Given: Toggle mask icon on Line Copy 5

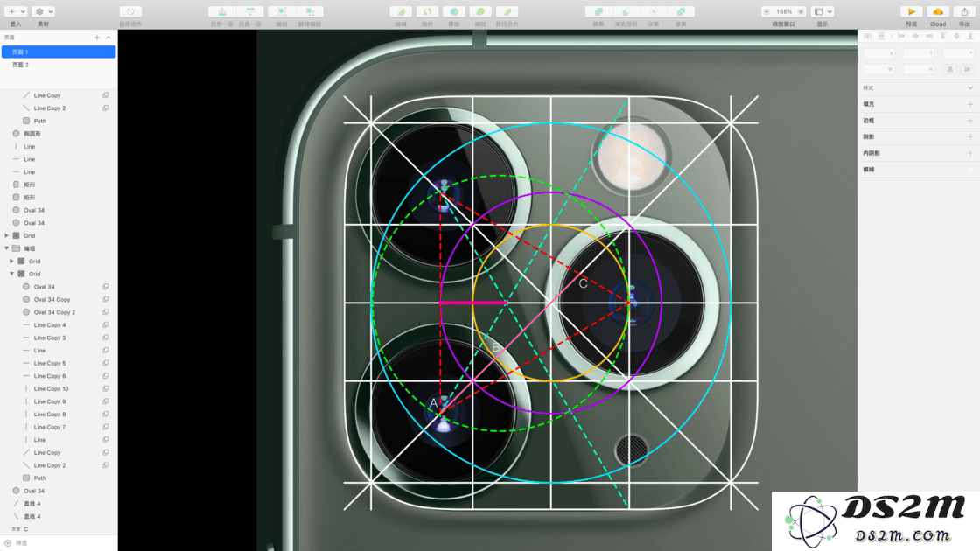Looking at the screenshot, I should coord(106,363).
